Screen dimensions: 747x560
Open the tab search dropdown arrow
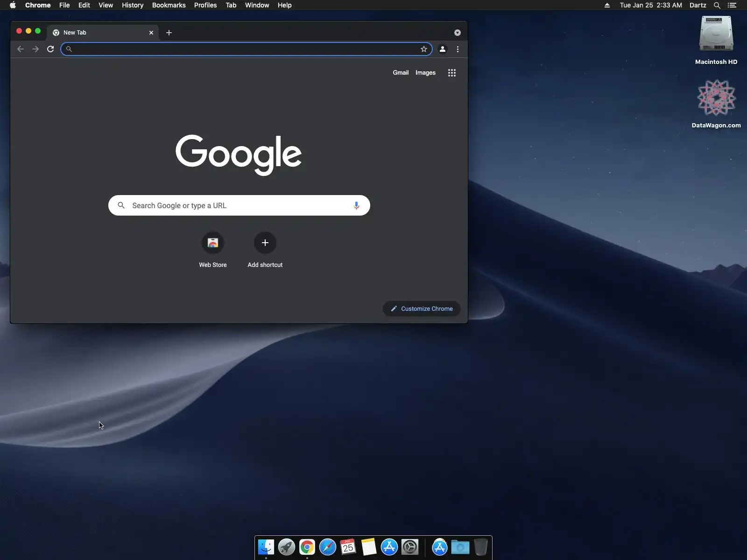(458, 33)
